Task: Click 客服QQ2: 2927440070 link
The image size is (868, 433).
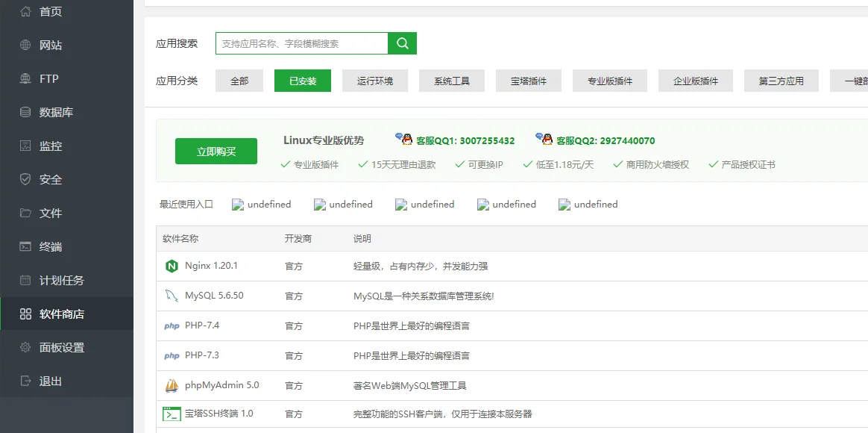Action: 606,141
